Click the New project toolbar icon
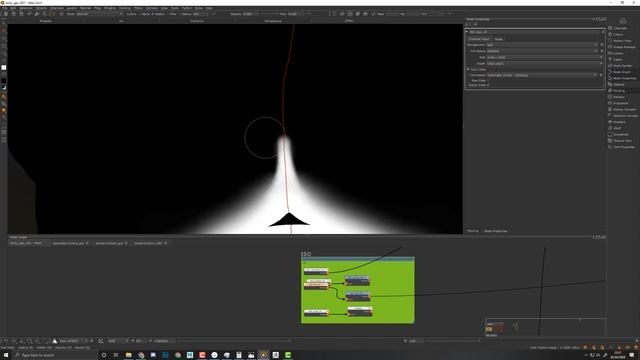640x360 pixels. [x=6, y=14]
